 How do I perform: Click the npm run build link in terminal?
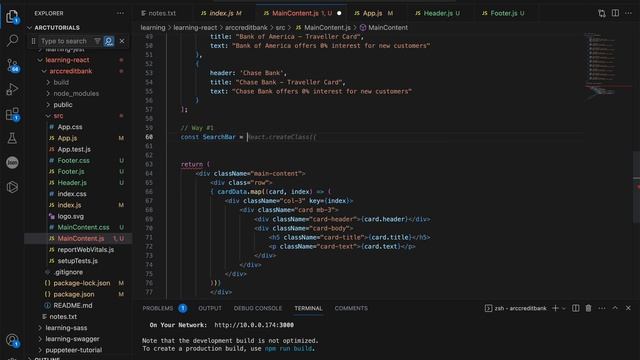pyautogui.click(x=289, y=349)
